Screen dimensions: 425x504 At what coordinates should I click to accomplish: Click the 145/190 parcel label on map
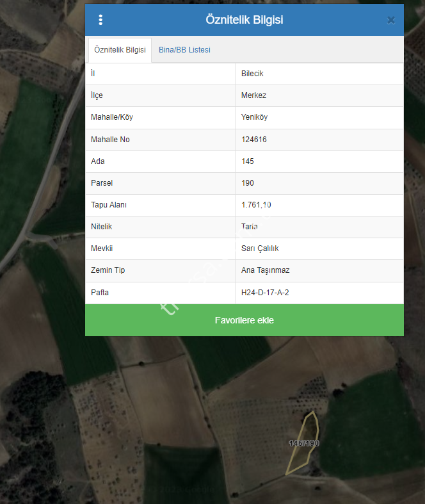[x=303, y=443]
